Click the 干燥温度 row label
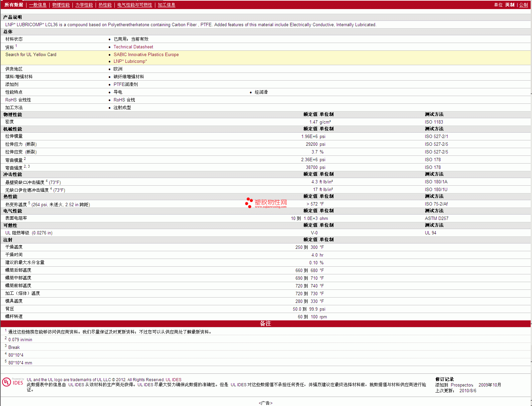Screen dimensions: 532x406 (14, 247)
